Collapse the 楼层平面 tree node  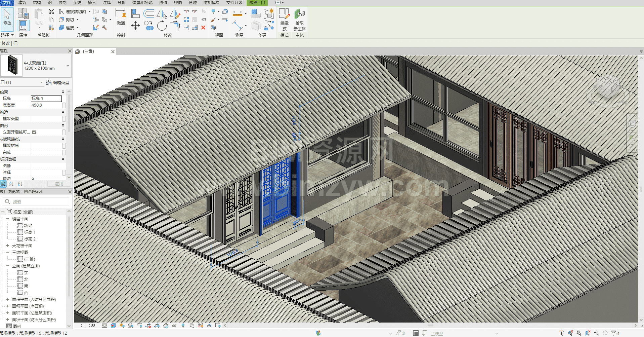tap(8, 219)
